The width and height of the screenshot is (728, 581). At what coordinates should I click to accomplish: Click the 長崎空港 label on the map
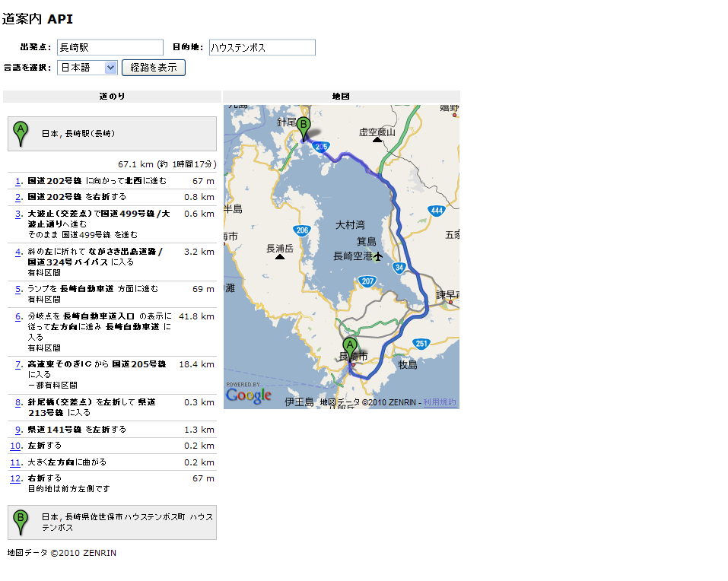353,256
